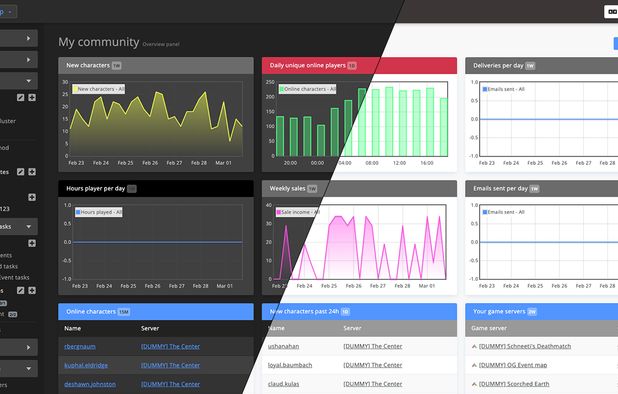This screenshot has width=618, height=394.
Task: Collapse the bottom sidebar section down arrow
Action: click(x=28, y=368)
